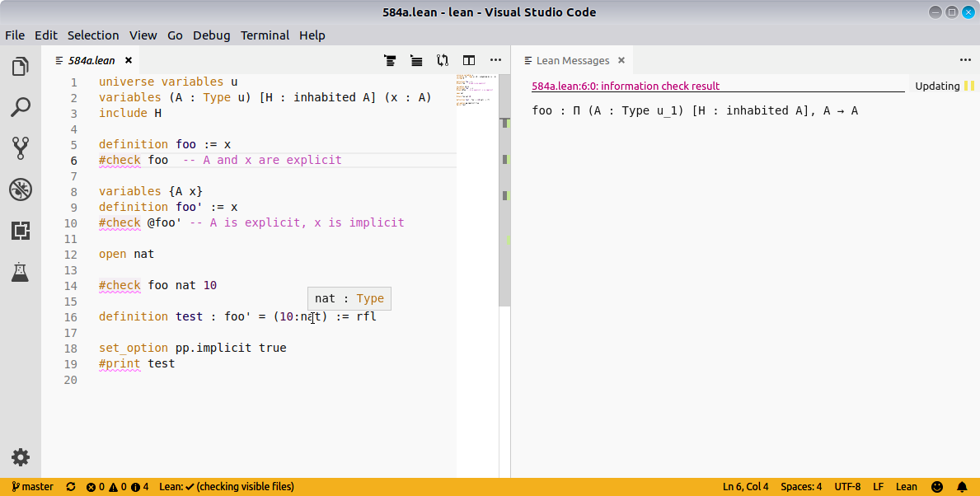980x496 pixels.
Task: Pause Lean message updating
Action: coord(969,86)
